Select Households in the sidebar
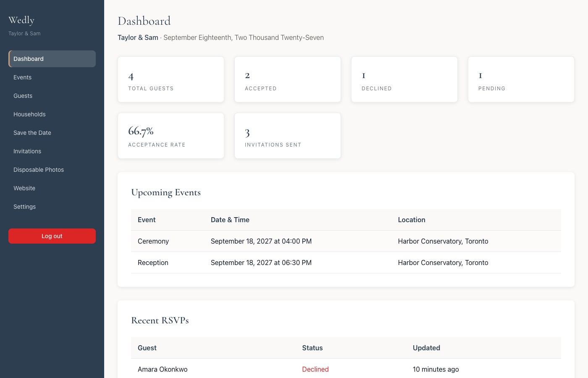This screenshot has width=588, height=378. pyautogui.click(x=52, y=114)
